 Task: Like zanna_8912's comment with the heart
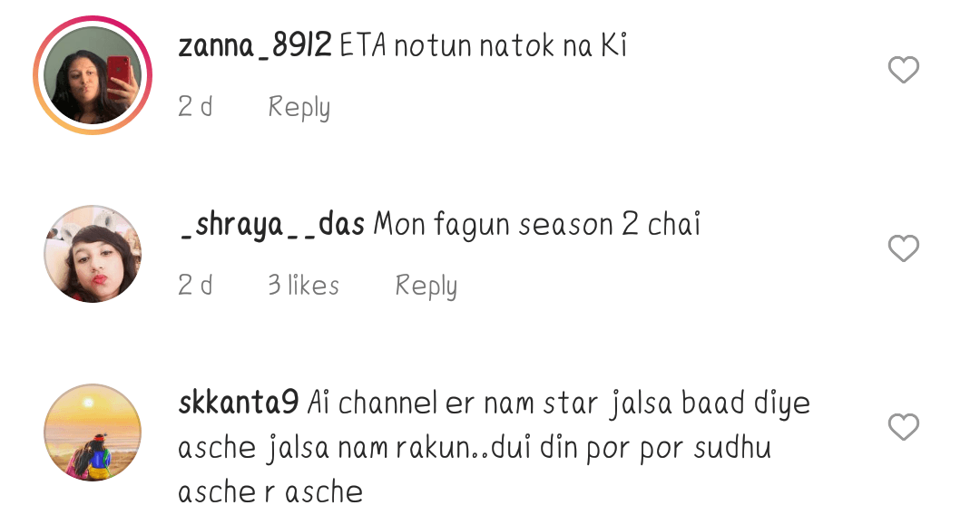pyautogui.click(x=903, y=69)
